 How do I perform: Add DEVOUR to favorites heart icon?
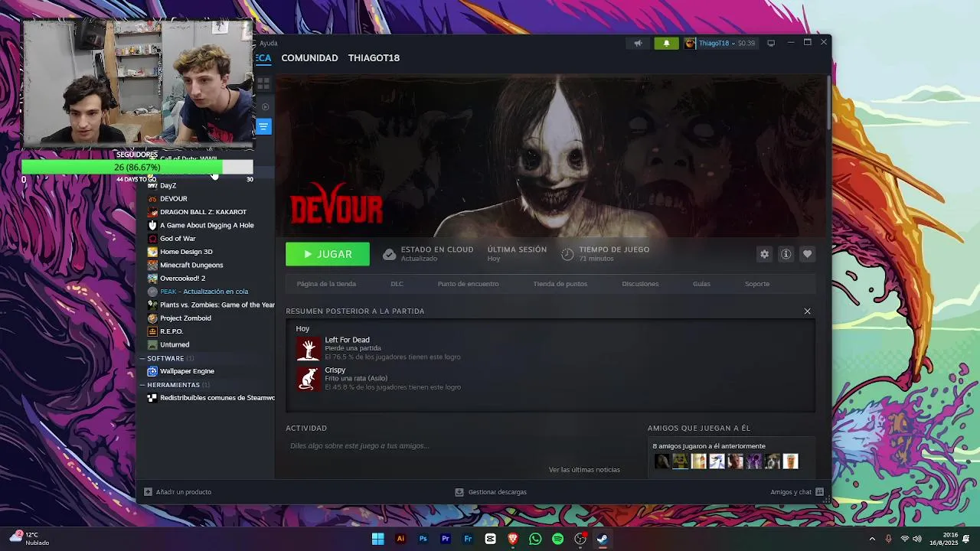tap(807, 254)
